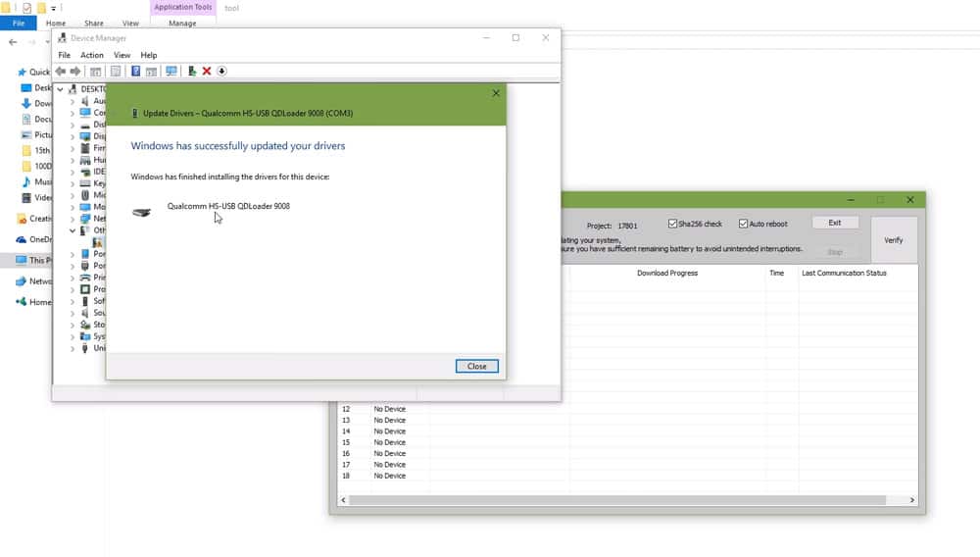980x557 pixels.
Task: Click the Disable device down-arrow icon
Action: coord(221,72)
